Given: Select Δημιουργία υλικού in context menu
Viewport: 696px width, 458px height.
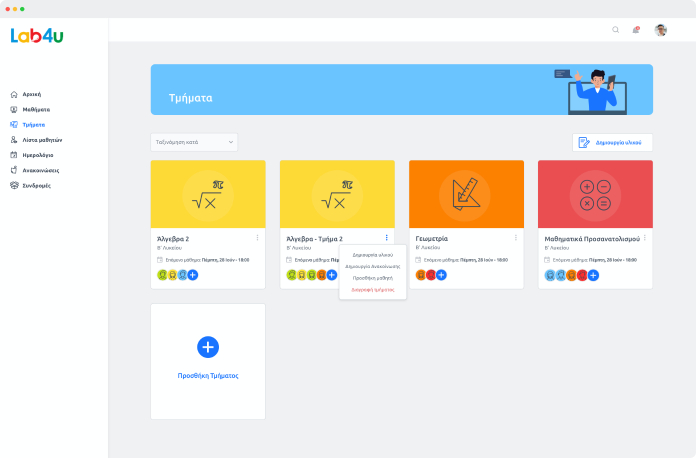Looking at the screenshot, I should click(373, 255).
